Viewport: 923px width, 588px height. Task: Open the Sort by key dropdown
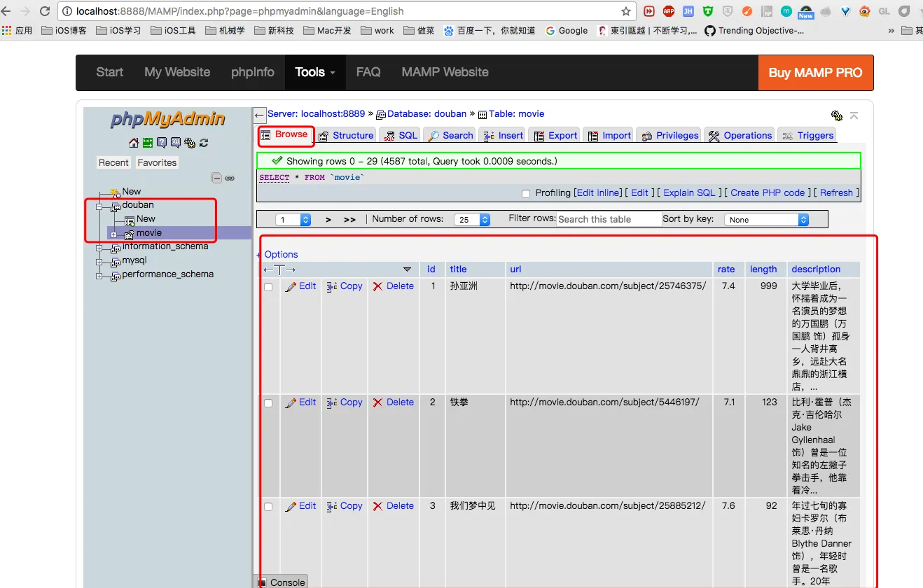click(767, 220)
